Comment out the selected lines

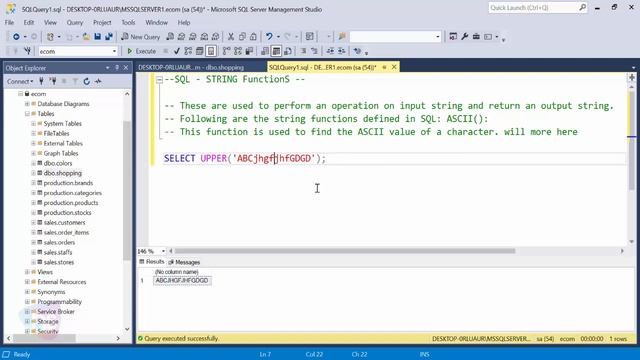click(303, 51)
